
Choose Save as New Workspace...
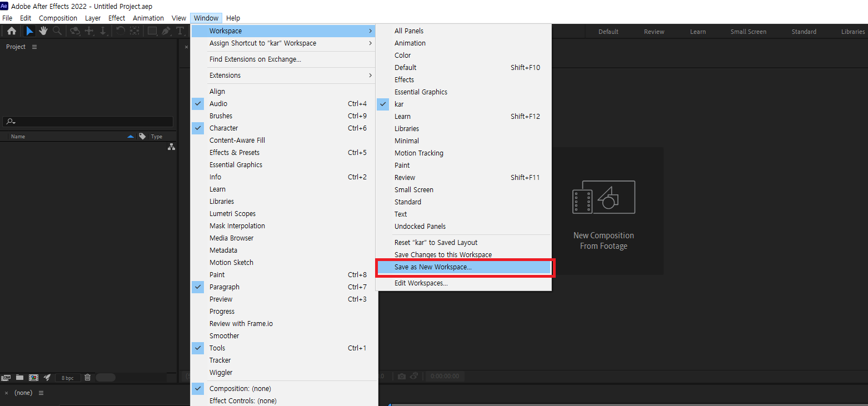pos(463,267)
